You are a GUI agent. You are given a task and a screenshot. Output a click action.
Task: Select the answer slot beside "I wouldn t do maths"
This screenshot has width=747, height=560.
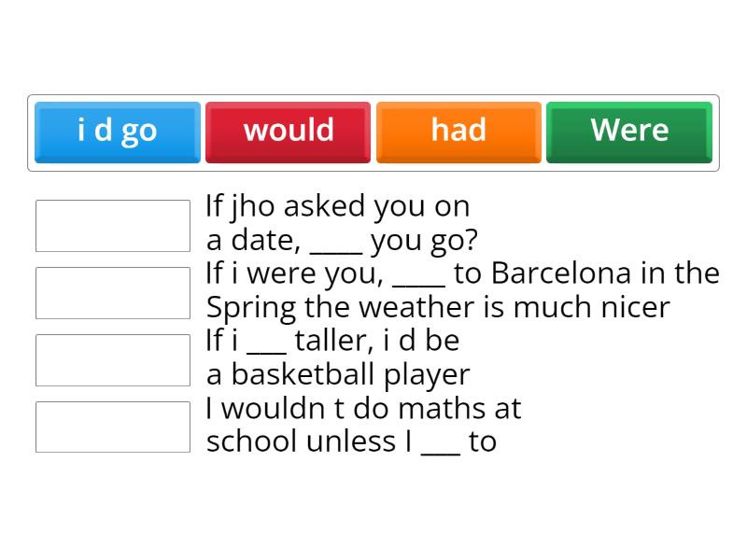[x=113, y=427]
